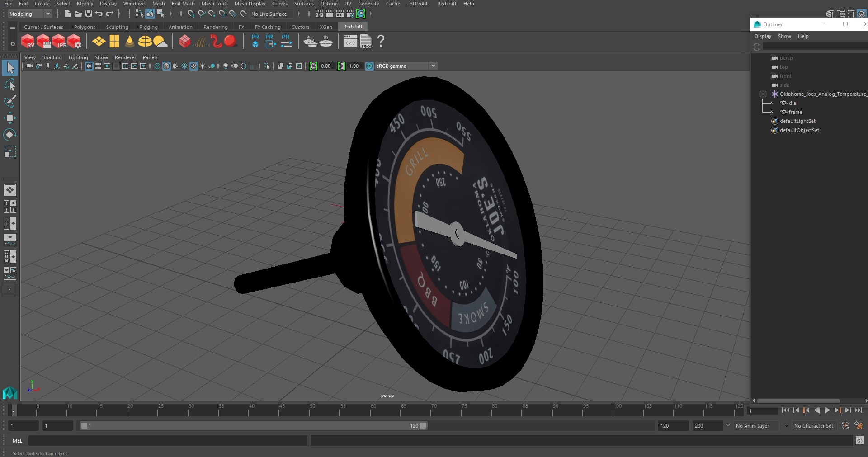Click the MEL command input field
Image resolution: width=868 pixels, height=457 pixels.
point(168,441)
